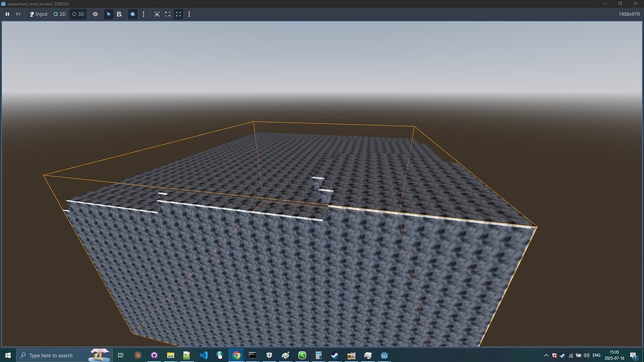The image size is (644, 362).
Task: Toggle the Input suspend mode
Action: [39, 14]
